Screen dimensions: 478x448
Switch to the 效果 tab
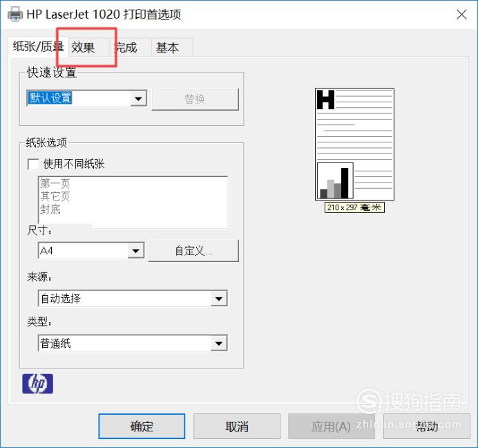click(x=88, y=47)
